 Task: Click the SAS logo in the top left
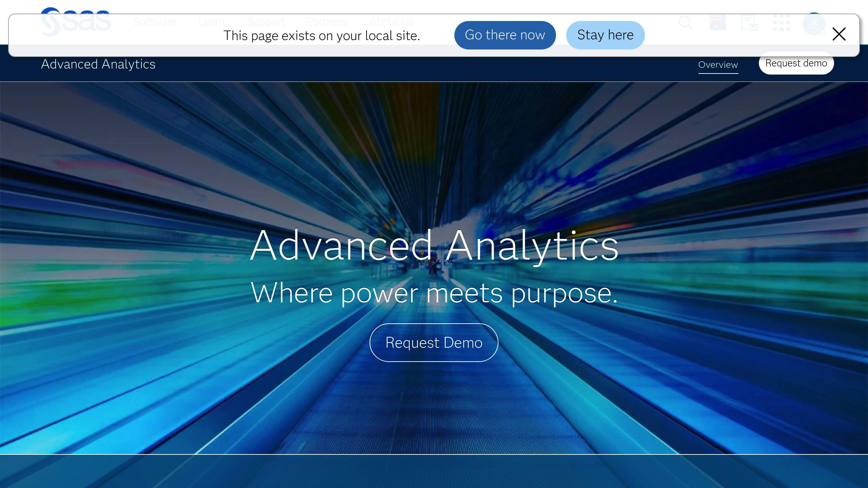click(76, 22)
